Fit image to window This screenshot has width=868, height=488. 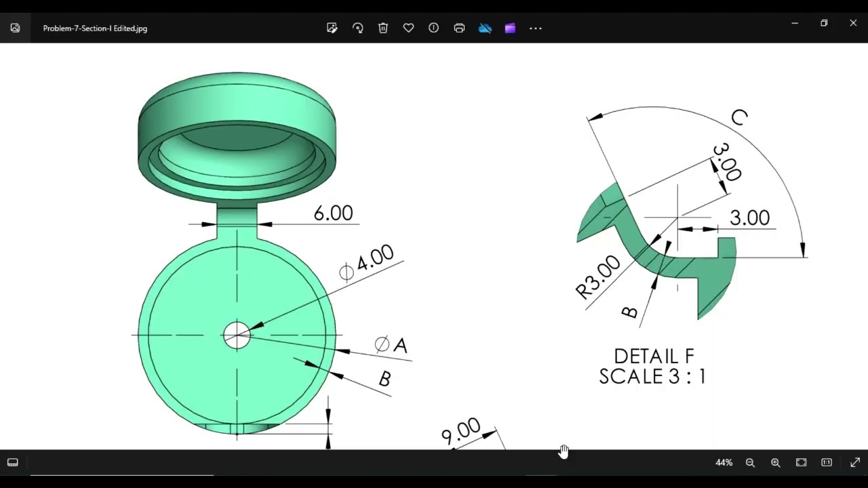click(801, 462)
